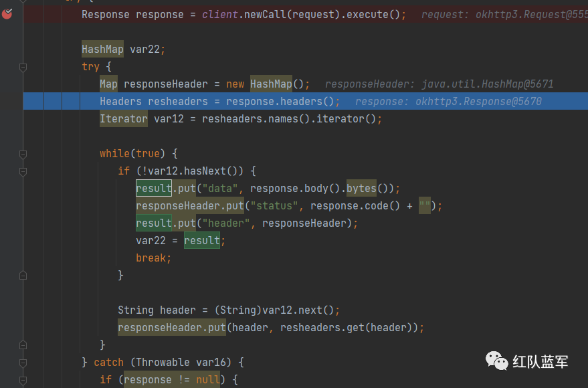Click fold end marker after break; closing brace
Screen dimensions: 588x388
coord(23,276)
